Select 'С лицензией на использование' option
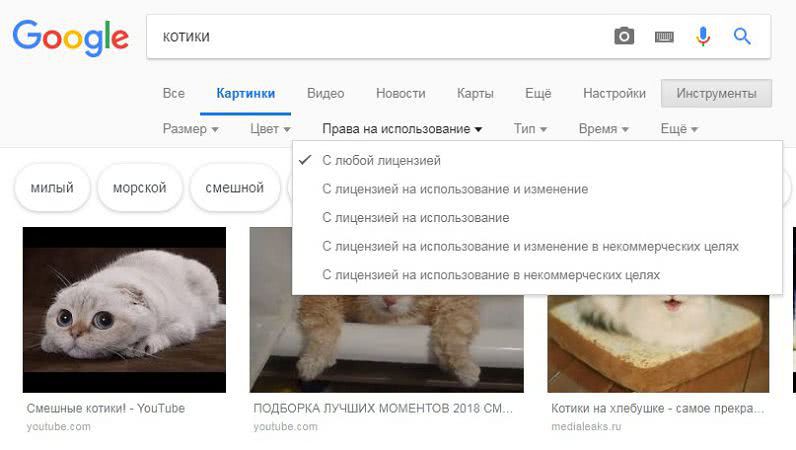The image size is (796, 450). coord(416,217)
